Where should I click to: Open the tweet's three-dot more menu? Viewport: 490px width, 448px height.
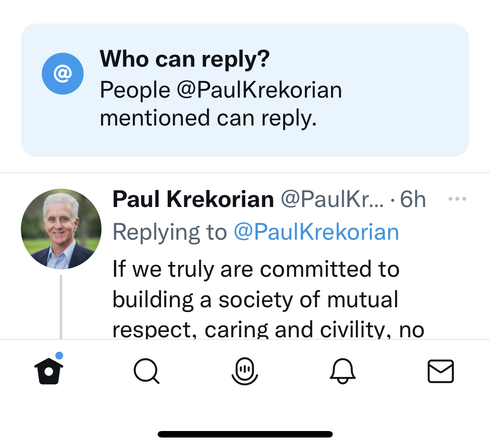point(457,199)
